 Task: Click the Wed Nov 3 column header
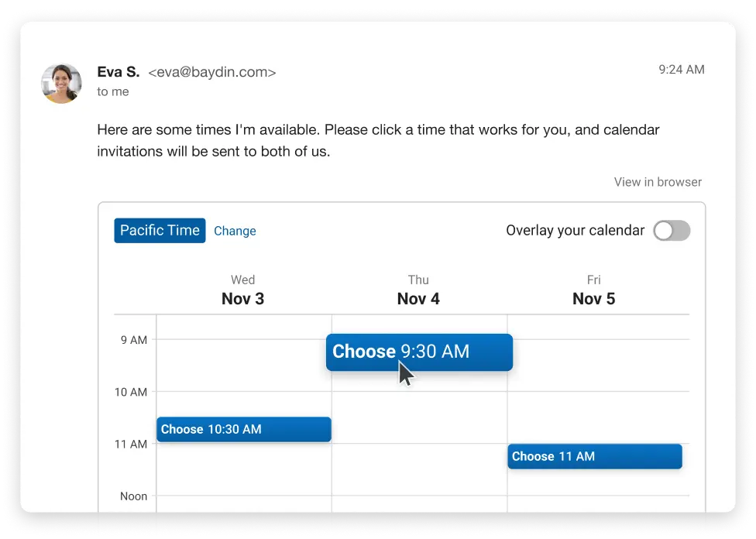click(243, 290)
